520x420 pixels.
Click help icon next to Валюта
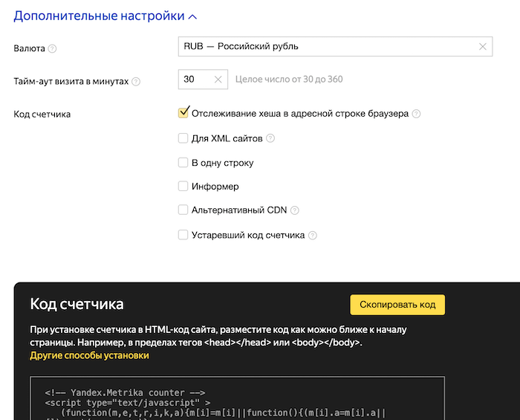tap(53, 49)
